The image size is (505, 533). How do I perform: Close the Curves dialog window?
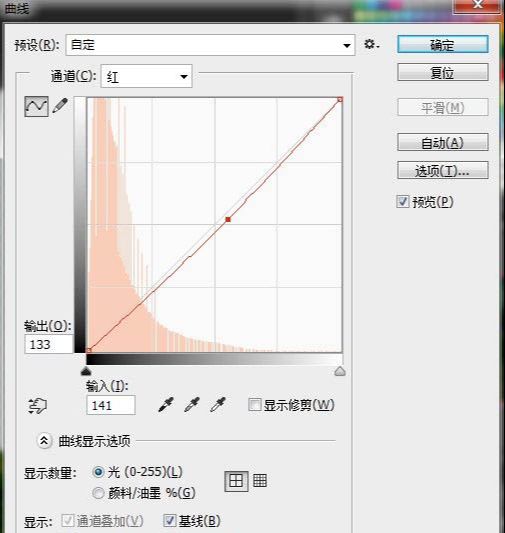pyautogui.click(x=477, y=5)
